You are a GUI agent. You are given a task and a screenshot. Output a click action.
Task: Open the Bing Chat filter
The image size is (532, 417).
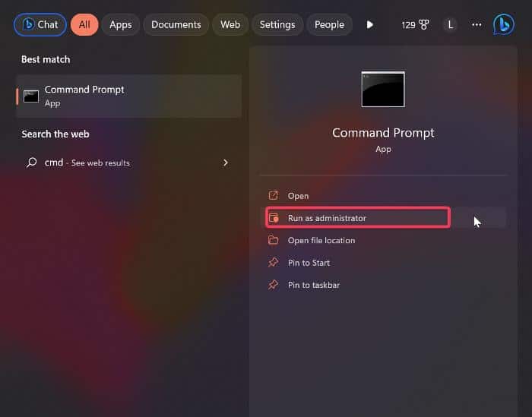click(40, 25)
